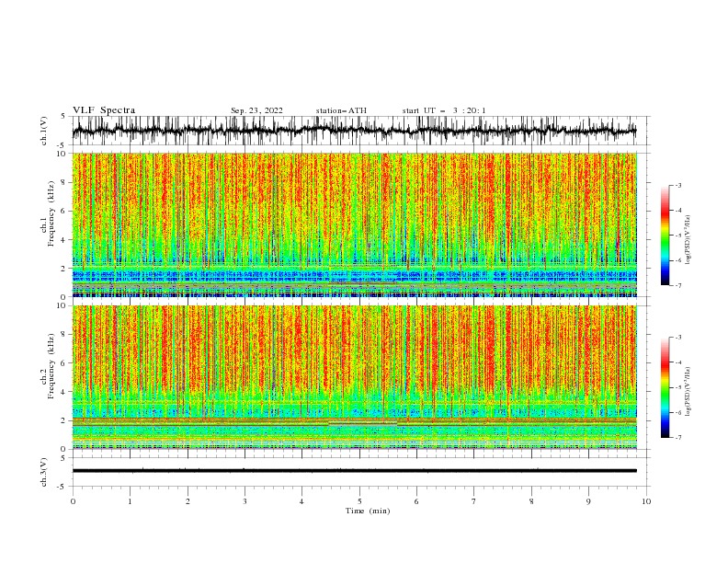Viewport: 728px width, 563px height.
Task: Click time axis tick label "0"
Action: coord(73,501)
